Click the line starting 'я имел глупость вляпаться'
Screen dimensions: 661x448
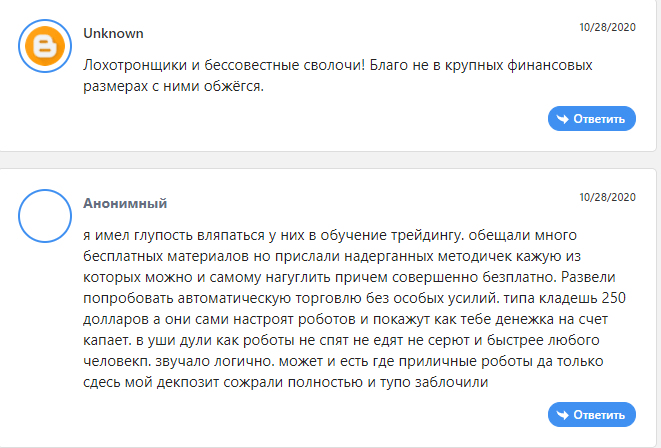click(330, 235)
